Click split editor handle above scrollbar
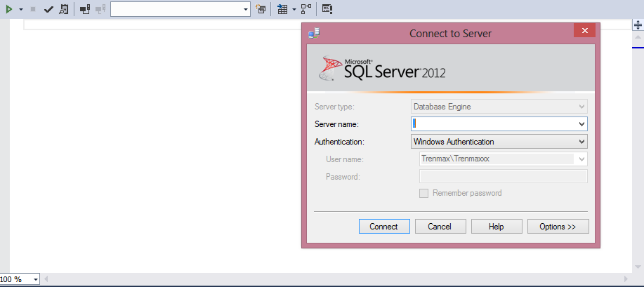This screenshot has width=644, height=287. 638,25
